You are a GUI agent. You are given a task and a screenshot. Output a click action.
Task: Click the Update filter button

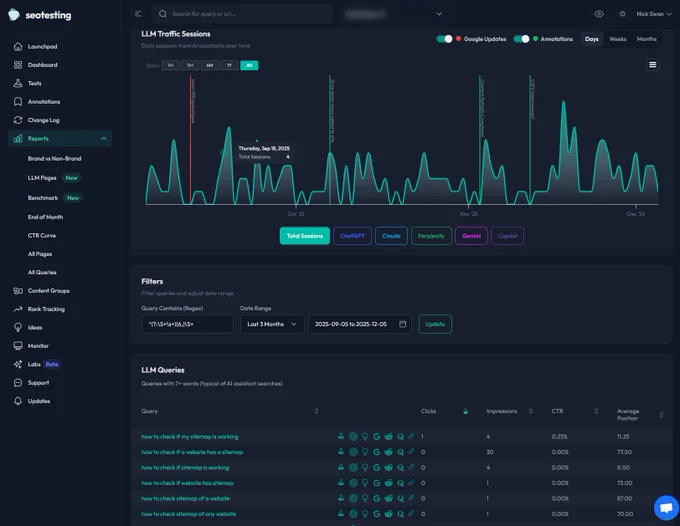coord(435,324)
